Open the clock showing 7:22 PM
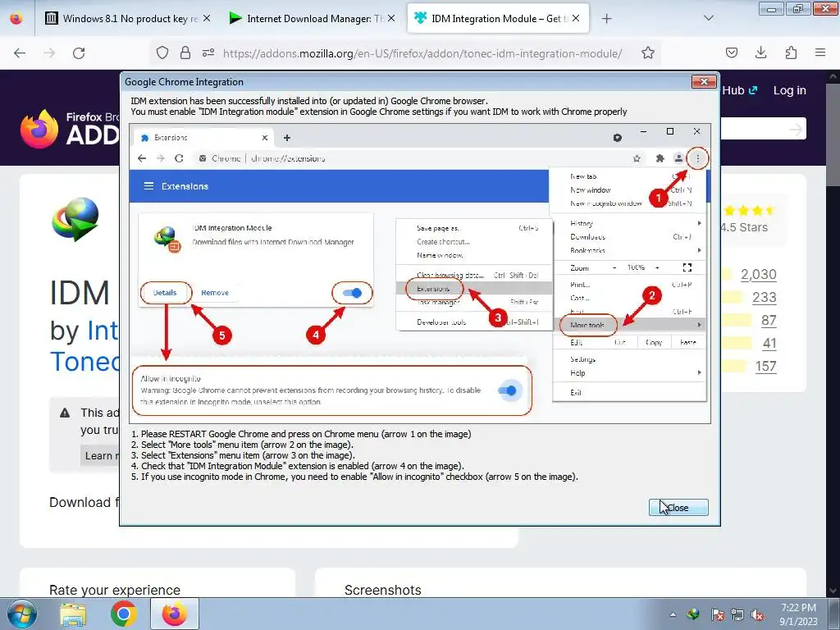The image size is (840, 630). (x=799, y=614)
